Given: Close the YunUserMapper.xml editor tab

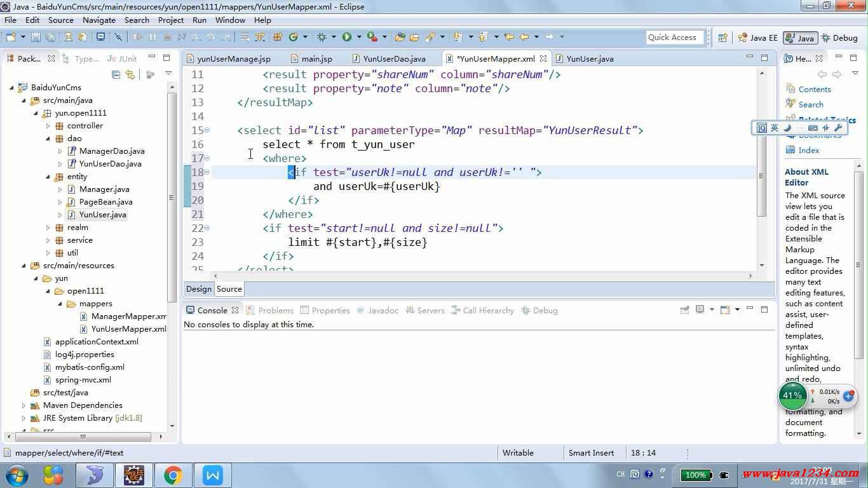Looking at the screenshot, I should point(543,58).
